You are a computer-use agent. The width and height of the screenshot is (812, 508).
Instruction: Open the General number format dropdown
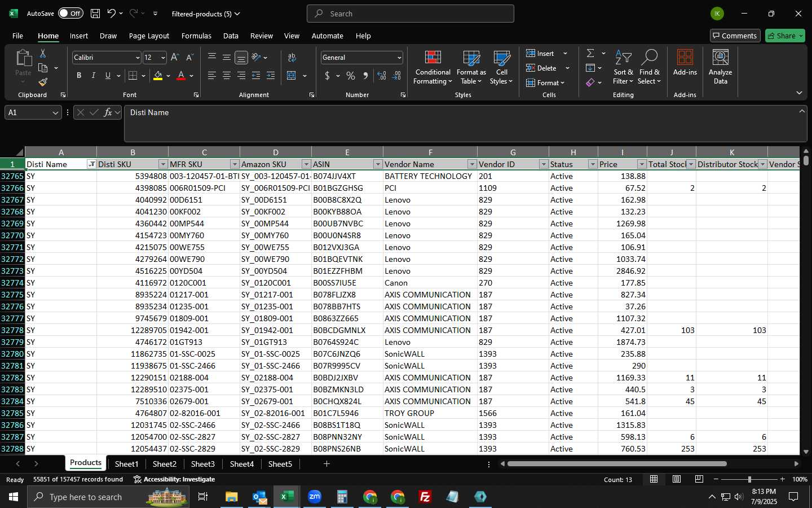click(x=399, y=58)
